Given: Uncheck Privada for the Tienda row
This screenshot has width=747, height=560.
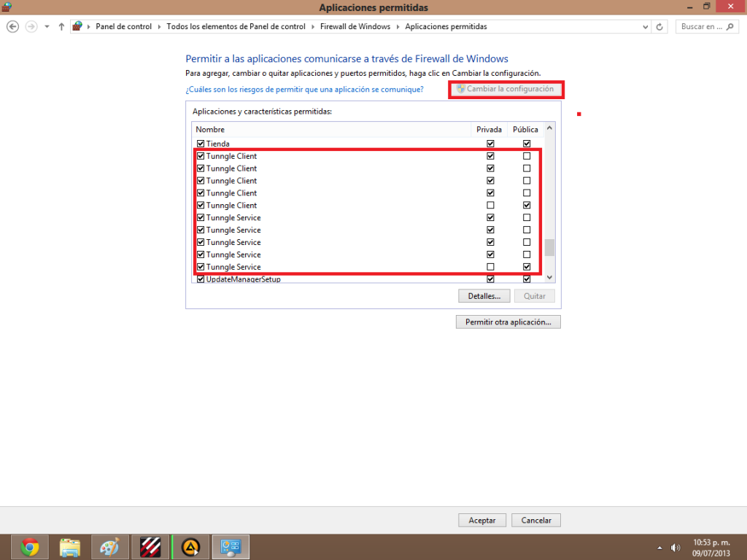Looking at the screenshot, I should pyautogui.click(x=490, y=144).
